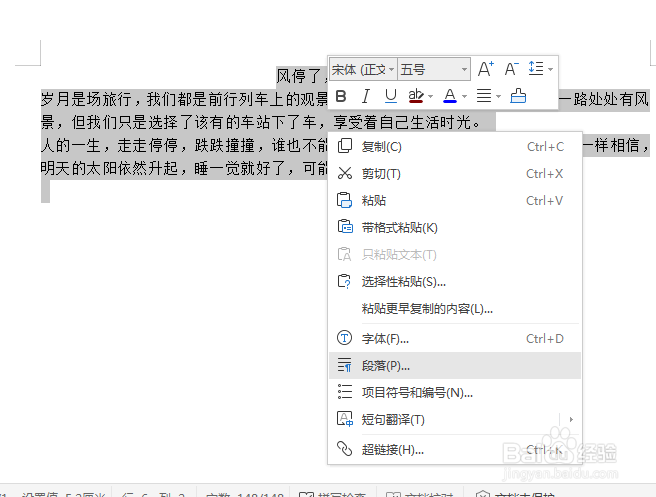Select 短句翻译(T) menu entry
Image resolution: width=656 pixels, height=497 pixels.
[455, 419]
